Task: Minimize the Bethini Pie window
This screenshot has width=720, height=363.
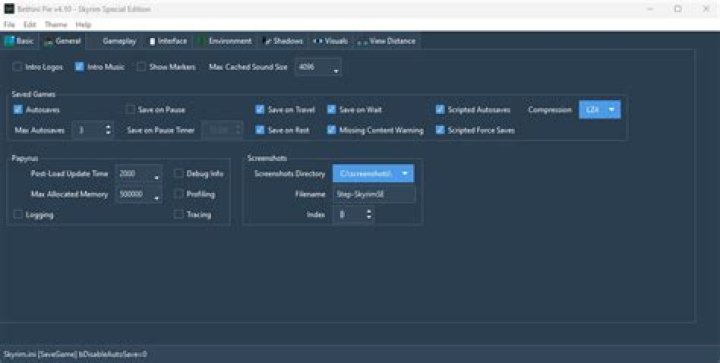Action: tap(650, 9)
